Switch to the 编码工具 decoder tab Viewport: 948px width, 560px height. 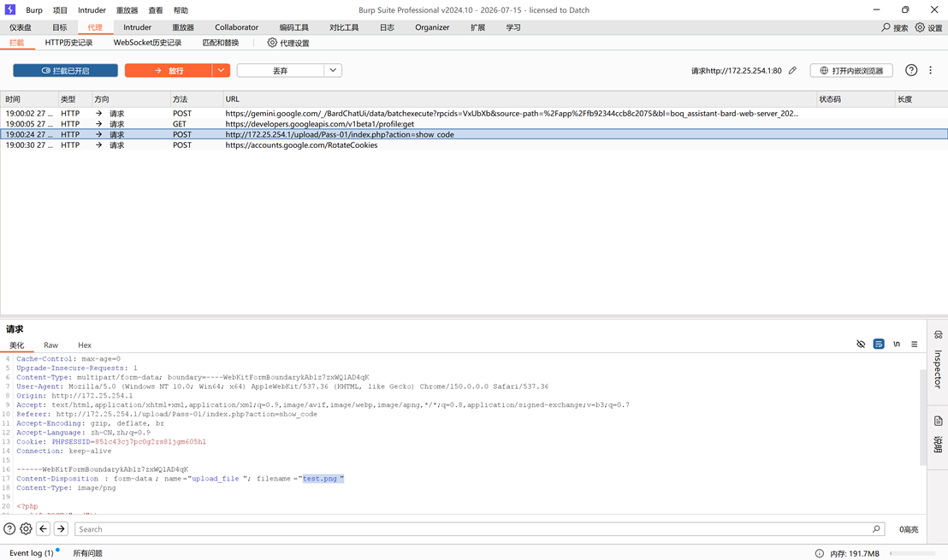click(293, 27)
